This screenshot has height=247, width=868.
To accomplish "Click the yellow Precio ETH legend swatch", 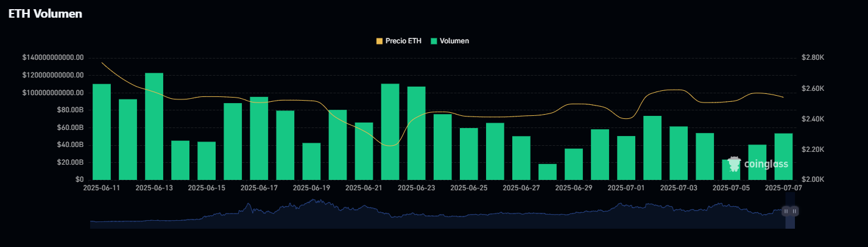I will click(x=379, y=41).
